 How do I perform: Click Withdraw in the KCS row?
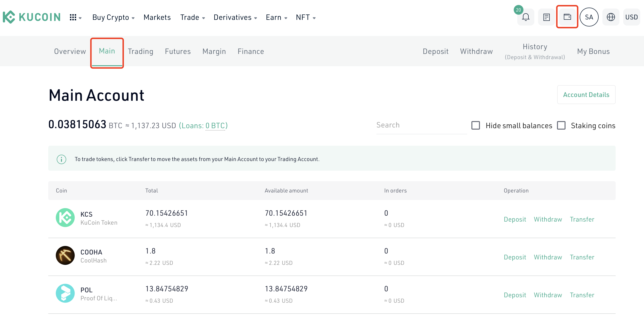point(548,219)
